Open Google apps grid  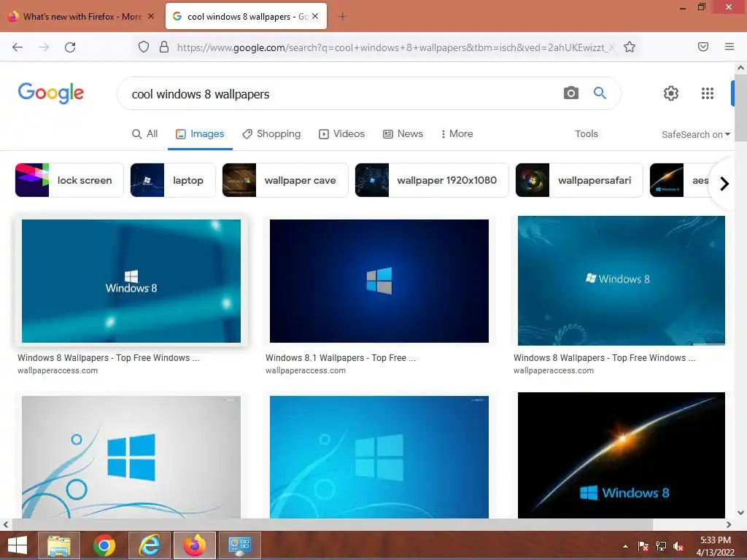point(708,93)
